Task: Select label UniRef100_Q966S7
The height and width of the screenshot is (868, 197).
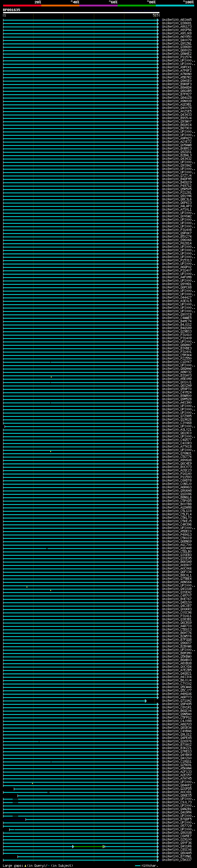Action: 176,643
